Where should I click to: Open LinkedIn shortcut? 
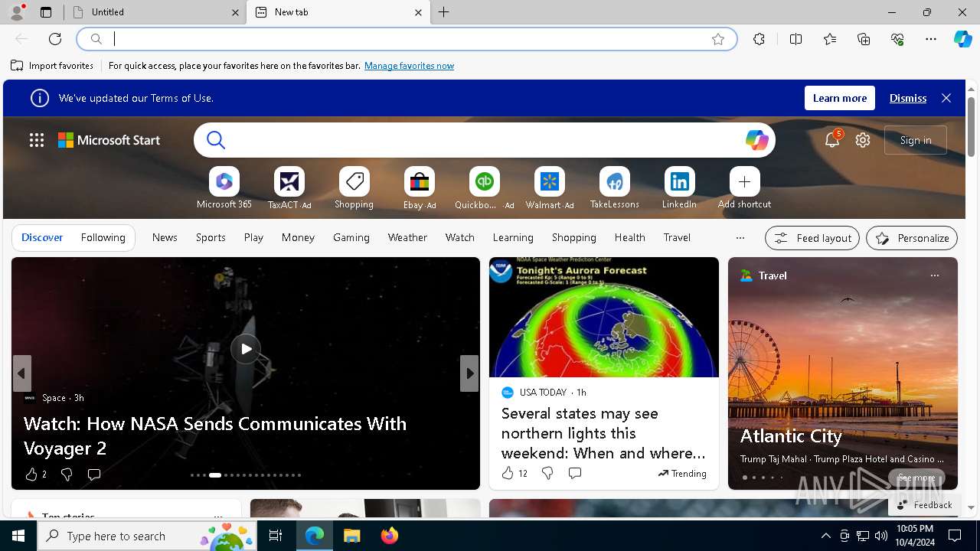point(680,188)
